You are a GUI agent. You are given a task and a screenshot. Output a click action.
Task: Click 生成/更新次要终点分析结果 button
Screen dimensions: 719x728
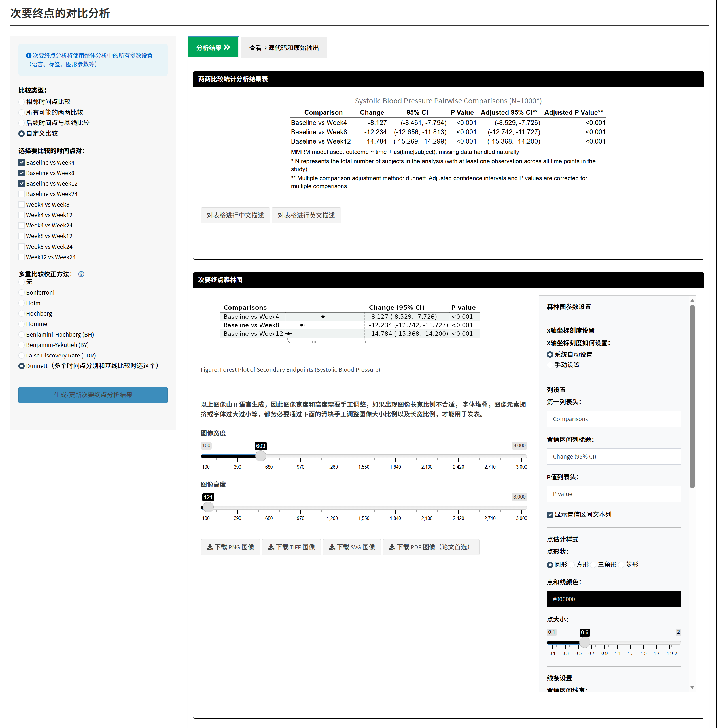pyautogui.click(x=93, y=395)
